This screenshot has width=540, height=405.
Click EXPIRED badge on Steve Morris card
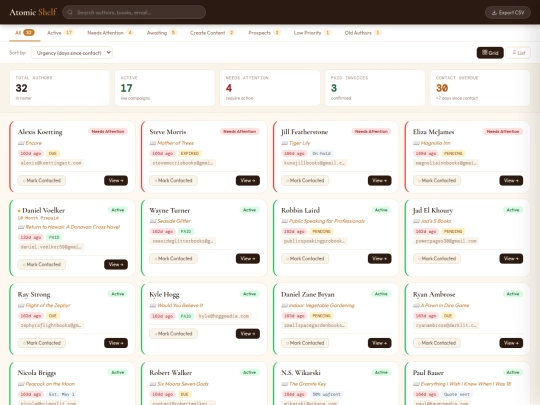(190, 153)
